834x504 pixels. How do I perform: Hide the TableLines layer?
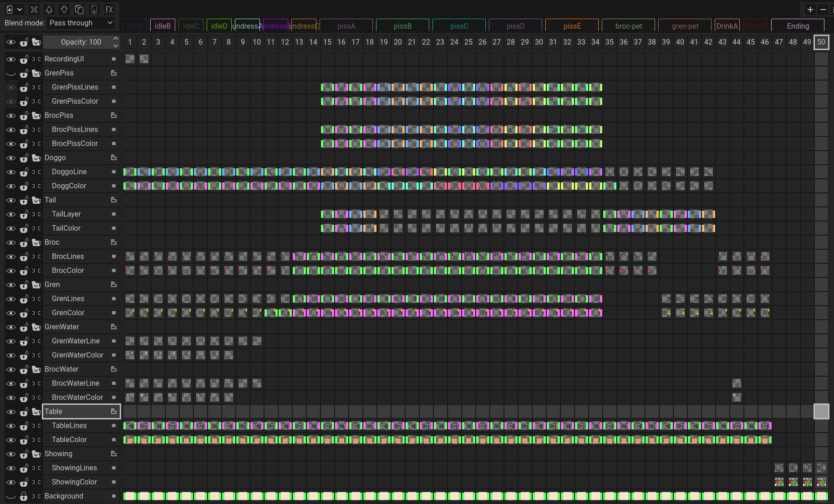point(10,426)
